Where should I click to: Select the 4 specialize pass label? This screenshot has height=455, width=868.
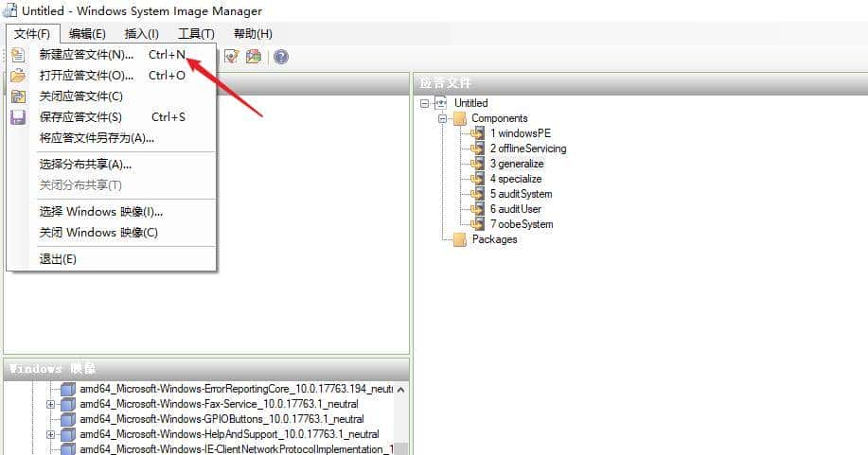[516, 179]
